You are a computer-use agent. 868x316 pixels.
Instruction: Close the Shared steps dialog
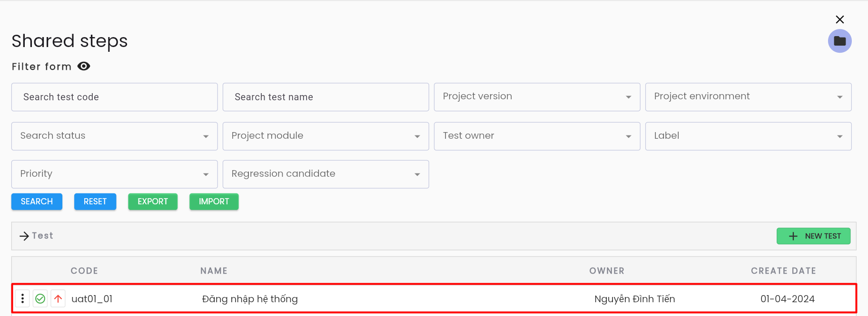(839, 19)
